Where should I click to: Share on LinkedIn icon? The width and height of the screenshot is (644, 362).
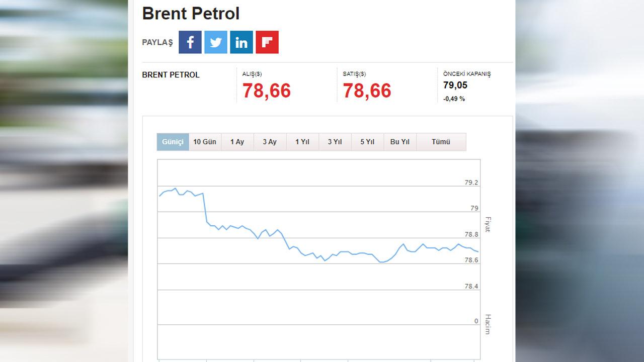tap(242, 42)
